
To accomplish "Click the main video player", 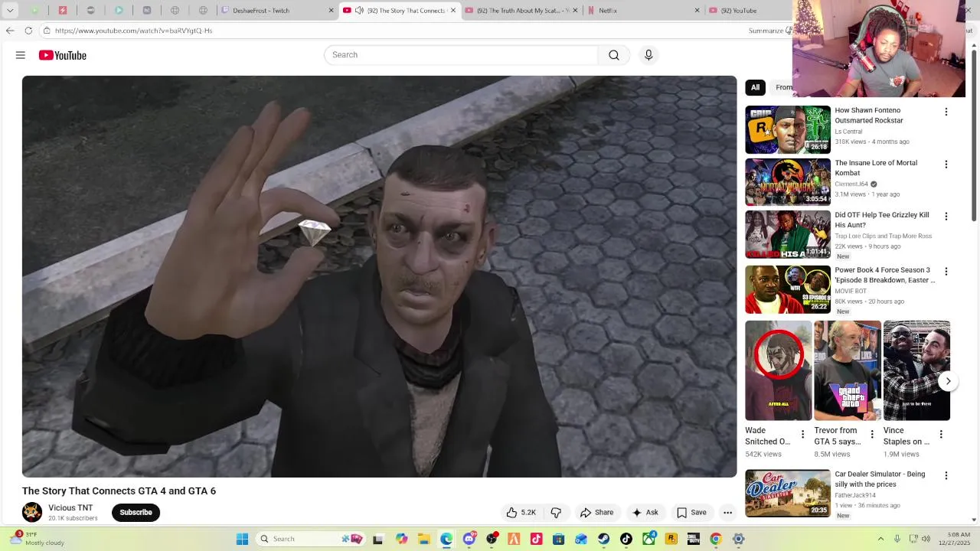I will click(x=380, y=276).
